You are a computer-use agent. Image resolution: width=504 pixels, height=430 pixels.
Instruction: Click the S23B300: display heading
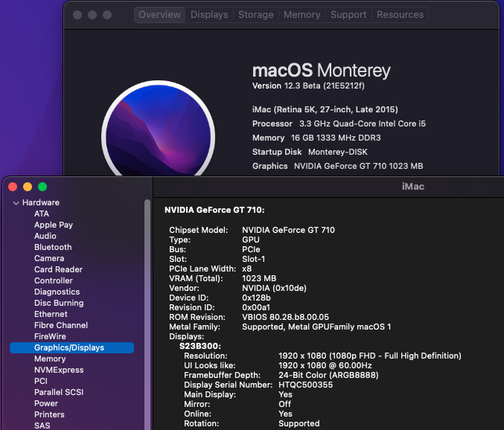click(x=200, y=346)
